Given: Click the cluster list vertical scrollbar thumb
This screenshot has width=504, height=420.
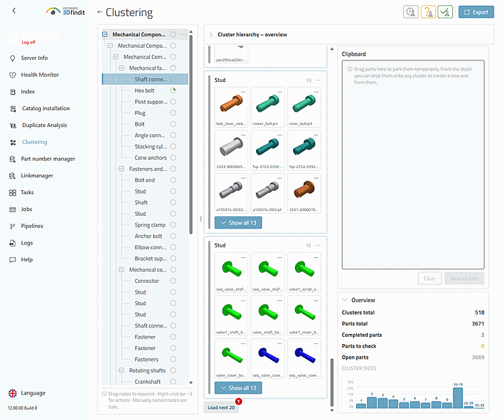Looking at the screenshot, I should coord(332,382).
